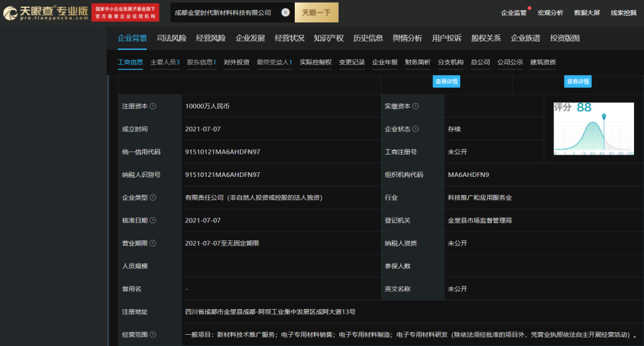This screenshot has height=346, width=644.
Task: Switch to the 舆情分析 tab
Action: [407, 38]
